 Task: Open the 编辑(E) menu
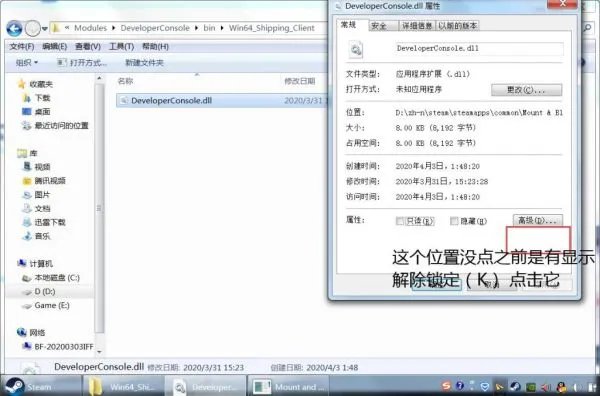[55, 46]
